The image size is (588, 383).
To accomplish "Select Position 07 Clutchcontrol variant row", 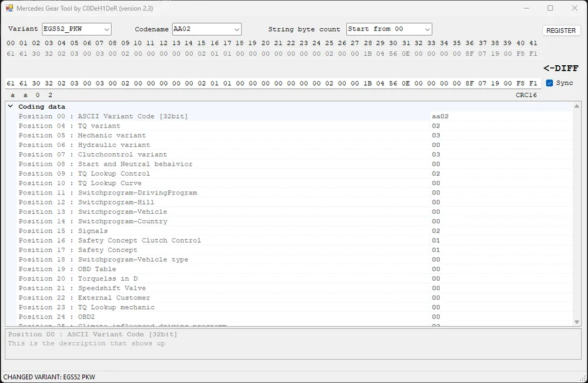I will pyautogui.click(x=295, y=154).
